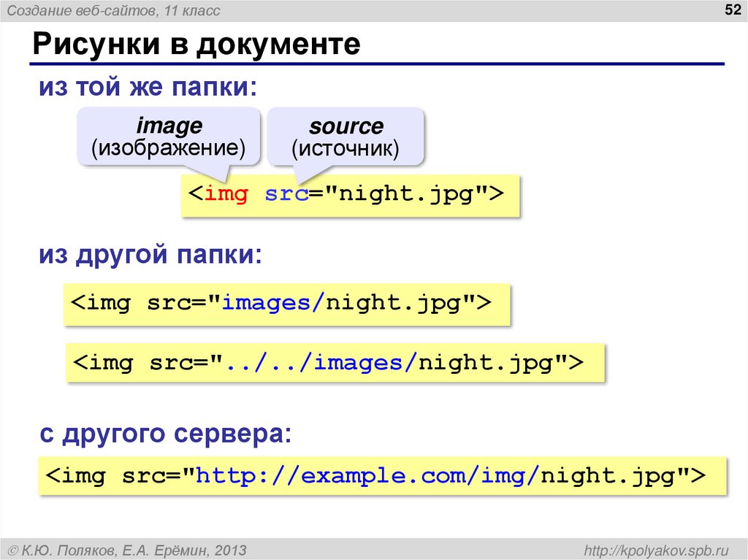Select the 'image (изображение)' speech bubble callout
The image size is (748, 560).
pos(169,135)
